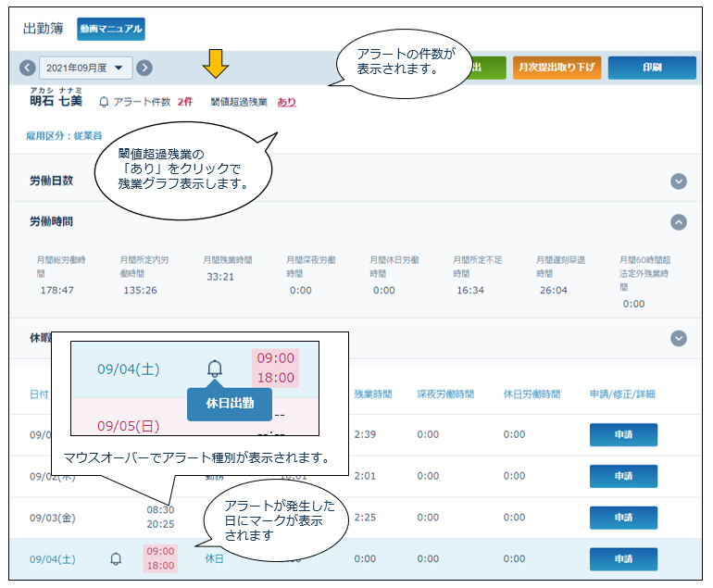The height and width of the screenshot is (588, 713).
Task: Expand the 労働日数 section
Action: point(679,181)
